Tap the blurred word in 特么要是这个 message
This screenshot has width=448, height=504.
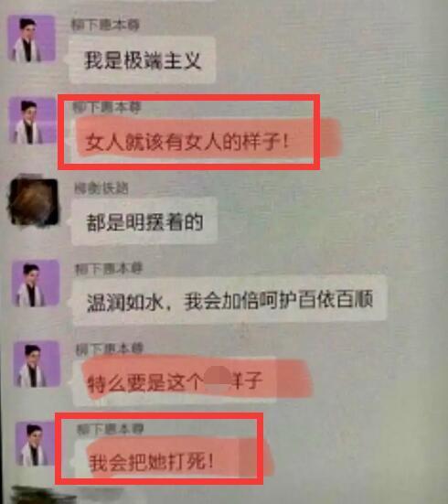[x=219, y=380]
